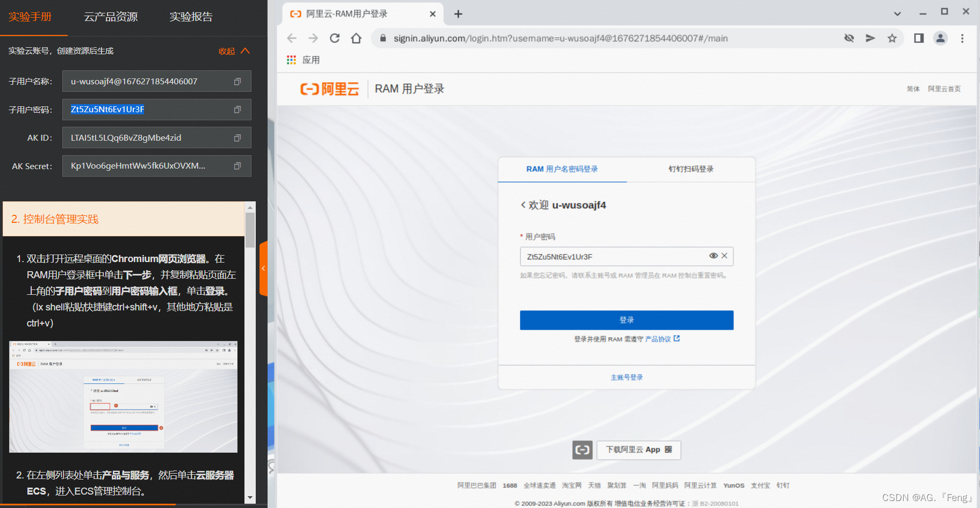Bookmark this page with the star
The image size is (980, 508).
[892, 38]
